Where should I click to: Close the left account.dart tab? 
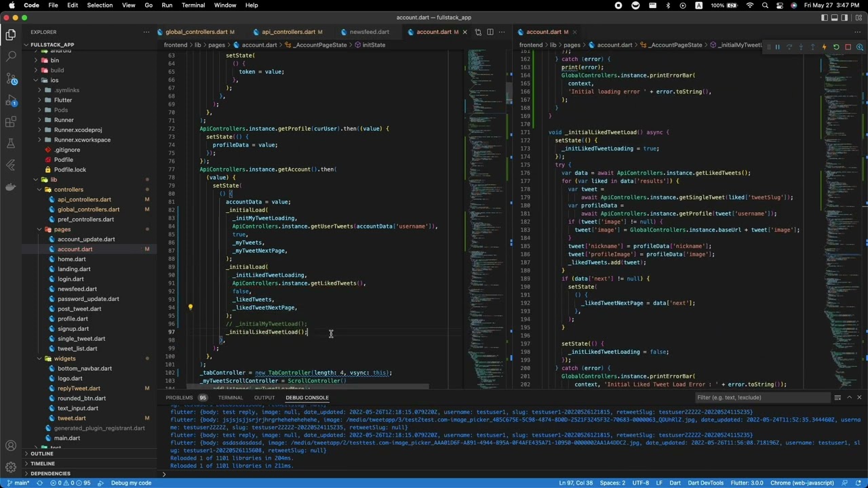465,32
